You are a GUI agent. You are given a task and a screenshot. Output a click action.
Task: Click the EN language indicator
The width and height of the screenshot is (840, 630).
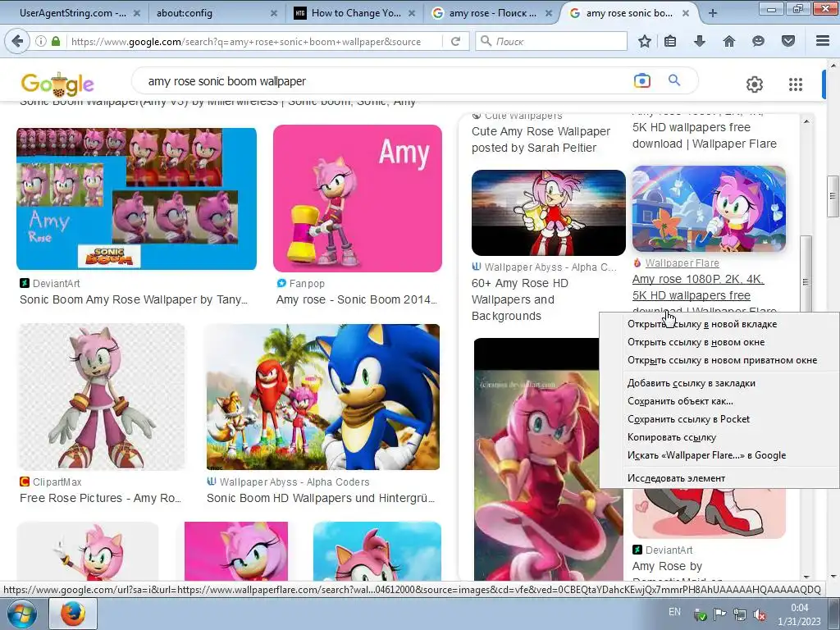[674, 612]
